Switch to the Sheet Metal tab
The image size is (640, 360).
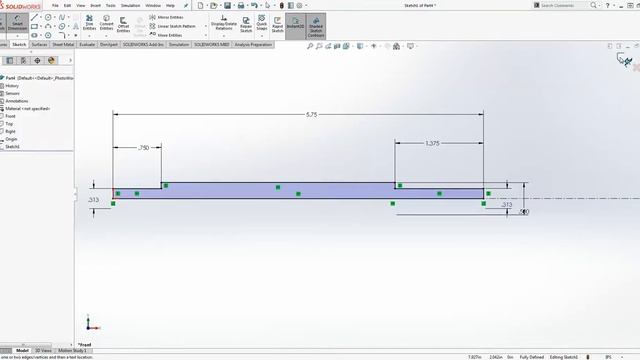63,44
